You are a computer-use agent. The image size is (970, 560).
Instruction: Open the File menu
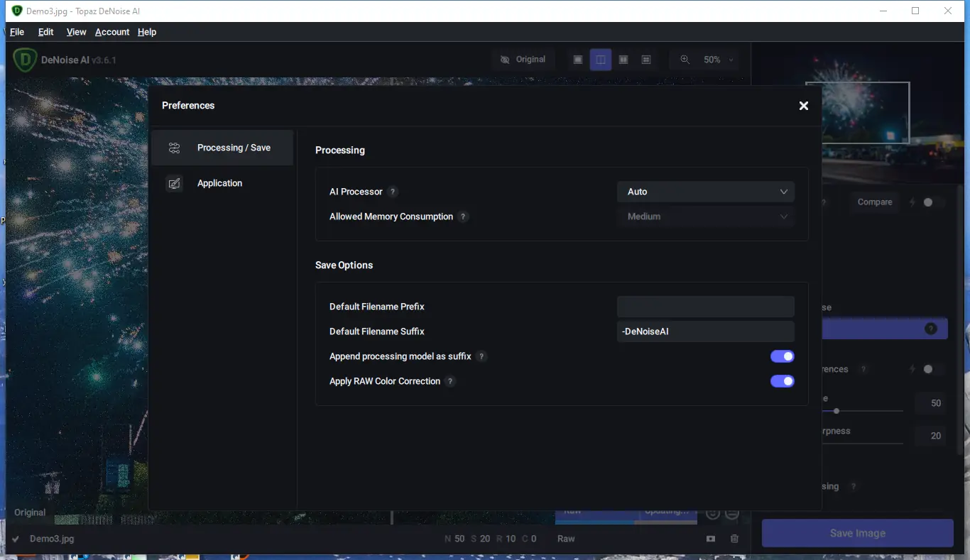pos(17,32)
